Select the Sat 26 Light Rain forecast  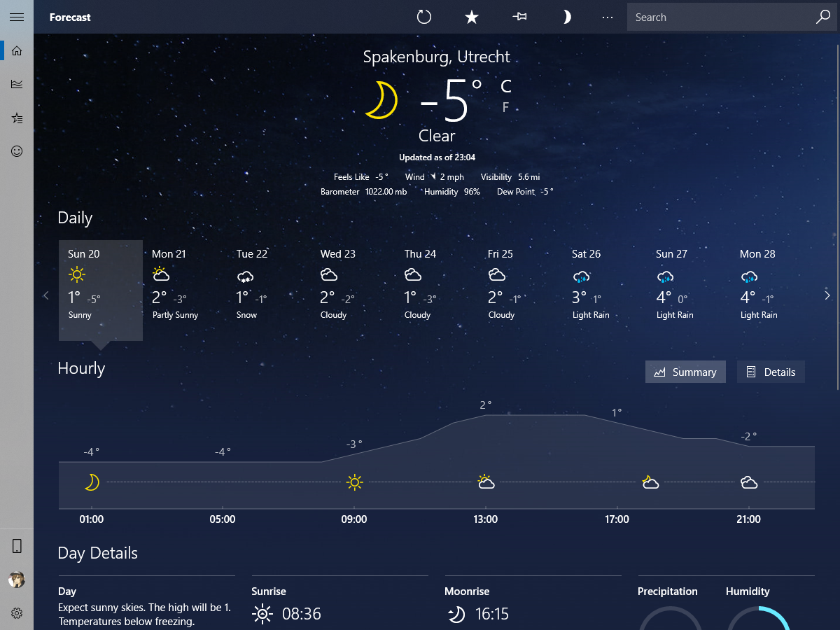pyautogui.click(x=605, y=290)
